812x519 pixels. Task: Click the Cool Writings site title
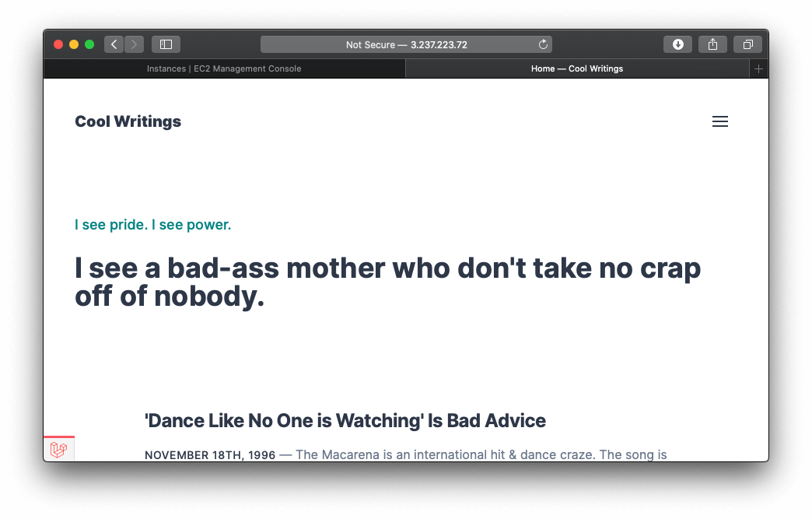128,121
